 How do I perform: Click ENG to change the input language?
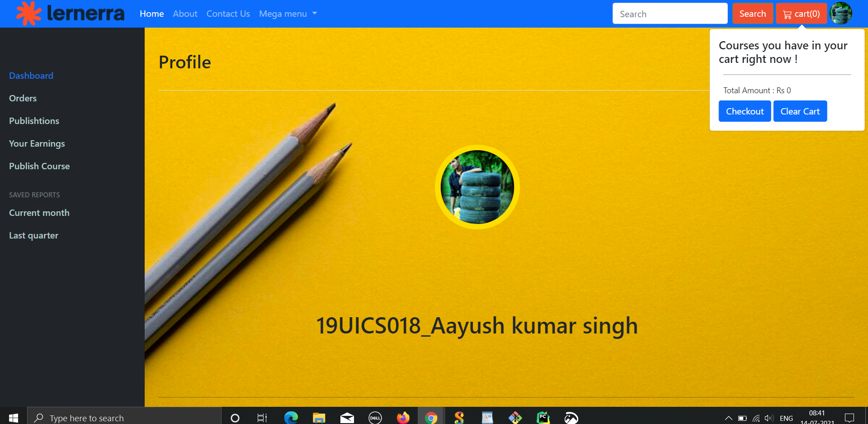point(787,418)
